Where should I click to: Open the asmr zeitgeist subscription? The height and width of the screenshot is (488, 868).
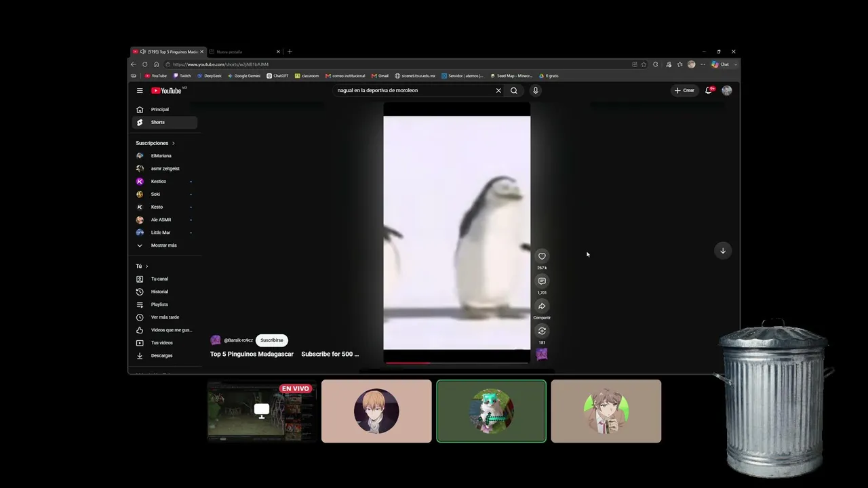165,169
